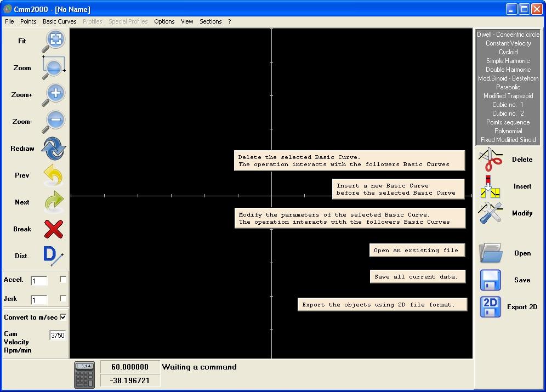
Task: Select Cycloid curve type
Action: pyautogui.click(x=508, y=52)
